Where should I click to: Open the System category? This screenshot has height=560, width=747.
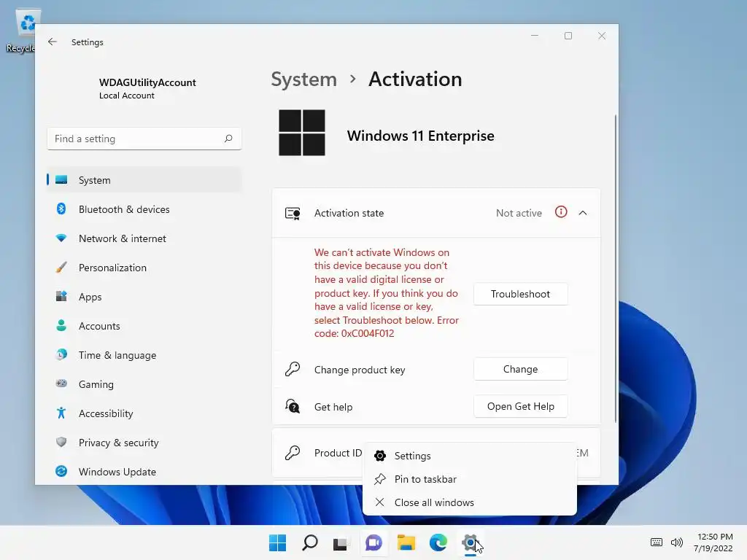pos(144,180)
